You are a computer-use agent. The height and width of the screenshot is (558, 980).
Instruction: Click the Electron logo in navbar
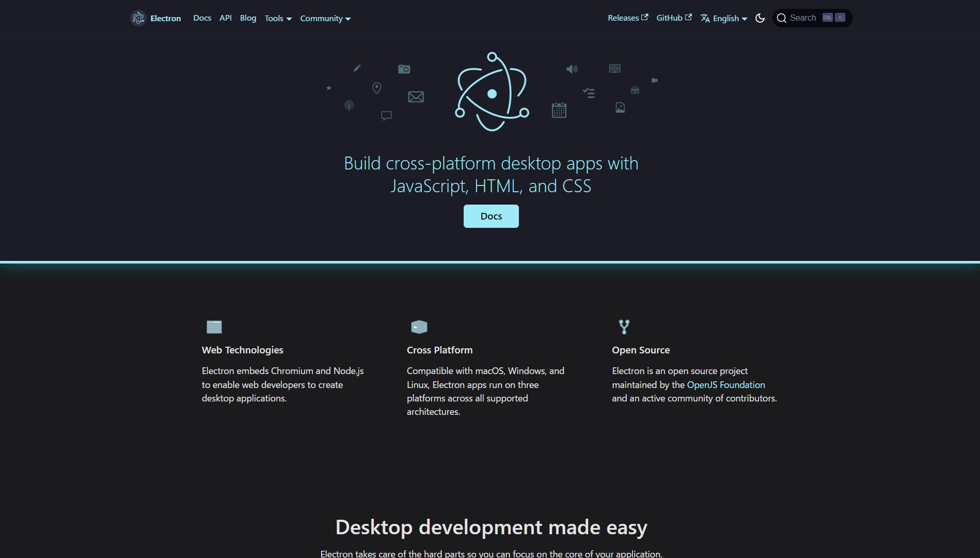point(138,18)
